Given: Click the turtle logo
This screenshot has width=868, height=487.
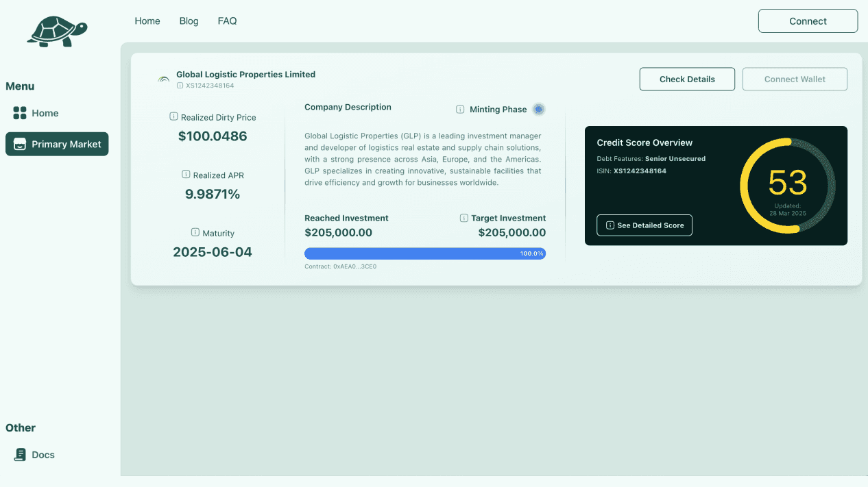Looking at the screenshot, I should point(58,32).
